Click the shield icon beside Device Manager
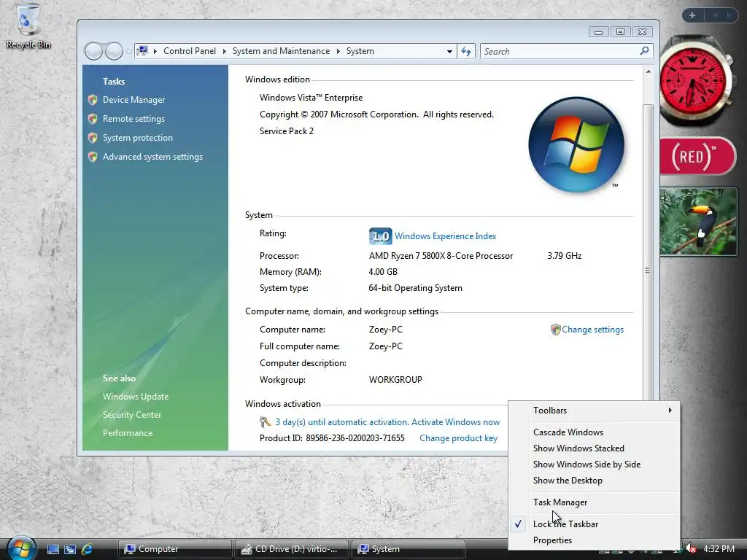This screenshot has width=747, height=560. [93, 99]
